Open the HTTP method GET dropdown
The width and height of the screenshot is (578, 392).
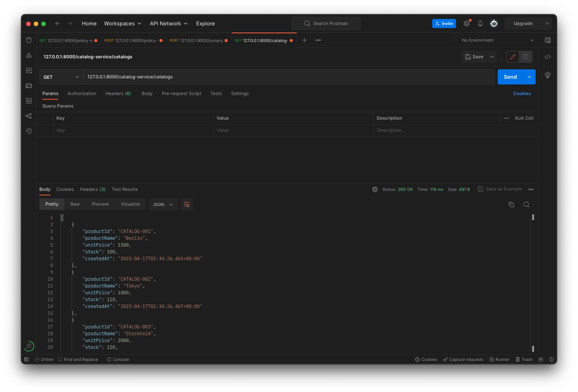click(x=61, y=77)
